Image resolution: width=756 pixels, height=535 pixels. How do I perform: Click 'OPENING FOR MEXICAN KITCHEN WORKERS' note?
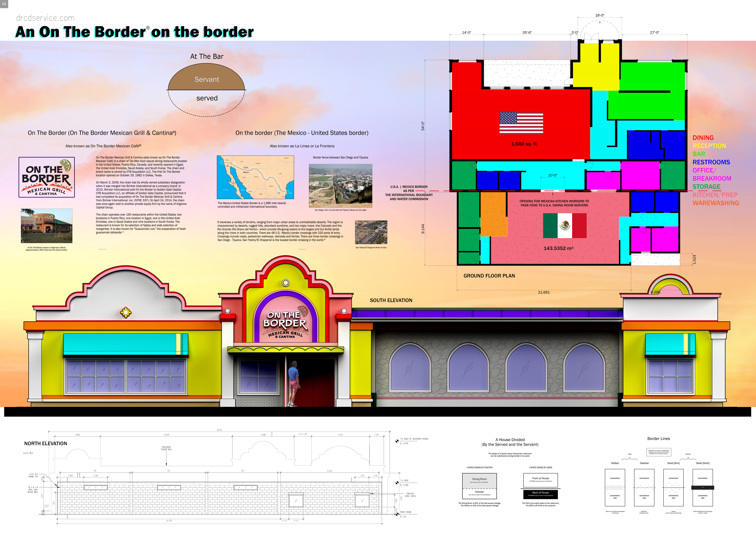point(554,203)
